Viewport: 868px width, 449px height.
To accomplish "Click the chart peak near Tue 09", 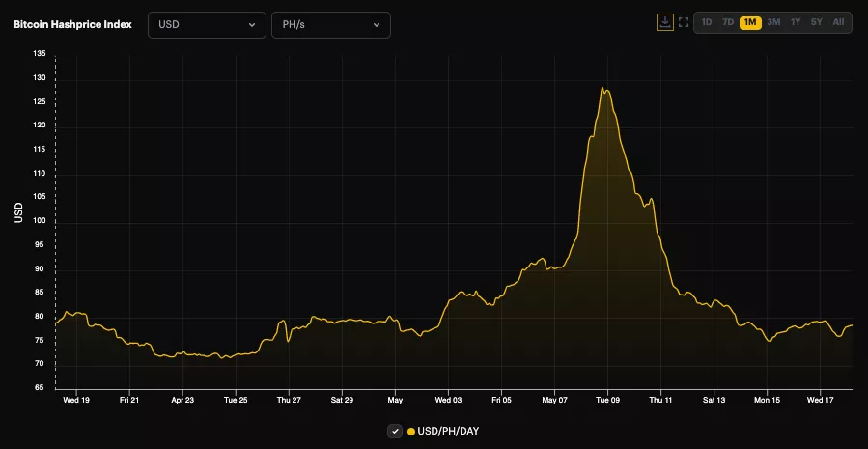I will 602,89.
